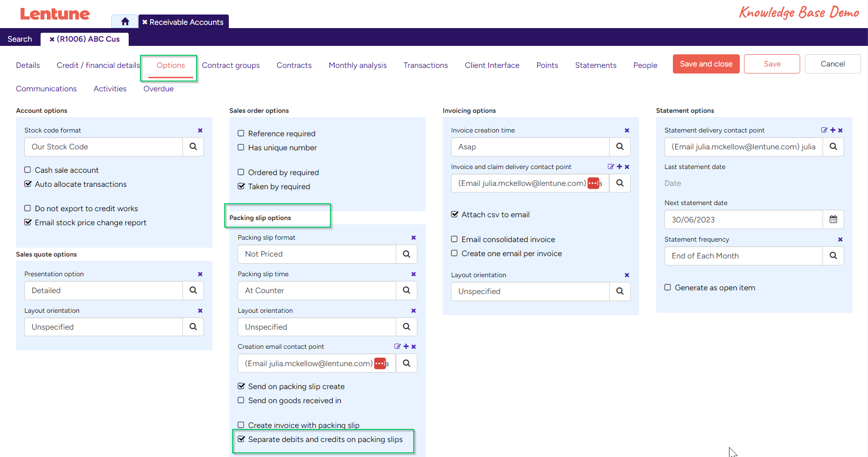868x457 pixels.
Task: Click the Save button
Action: (x=772, y=64)
